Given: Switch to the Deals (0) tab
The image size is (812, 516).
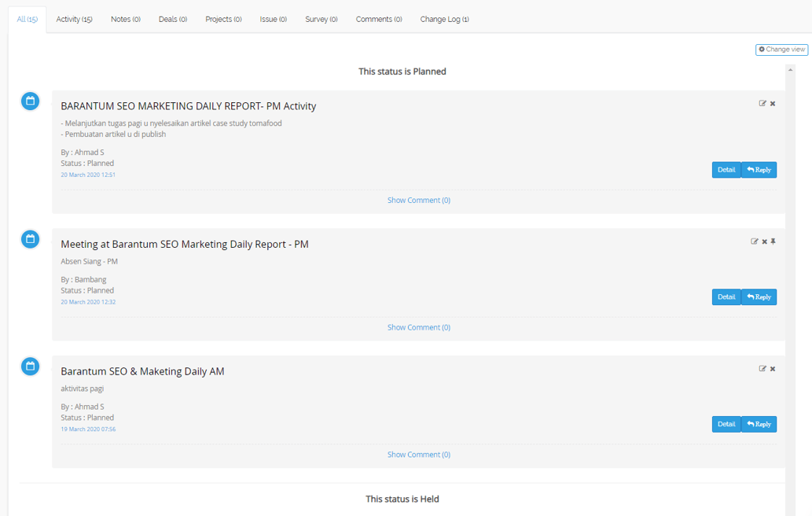Looking at the screenshot, I should point(173,19).
